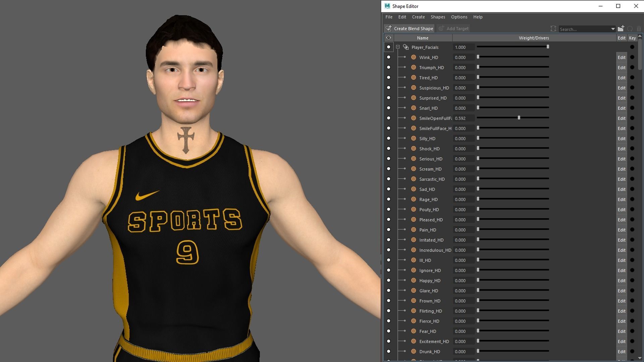Viewport: 644px width, 362px height.
Task: Click the target icon beside Silly_HD
Action: pos(414,138)
